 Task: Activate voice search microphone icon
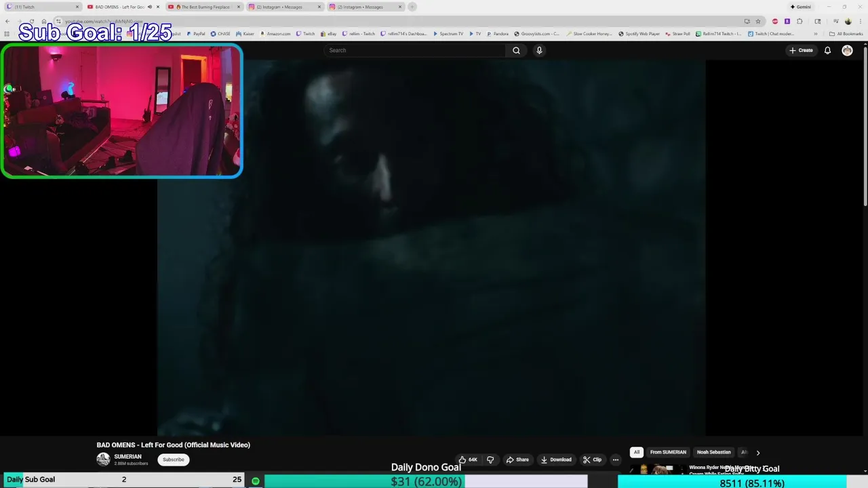click(539, 50)
